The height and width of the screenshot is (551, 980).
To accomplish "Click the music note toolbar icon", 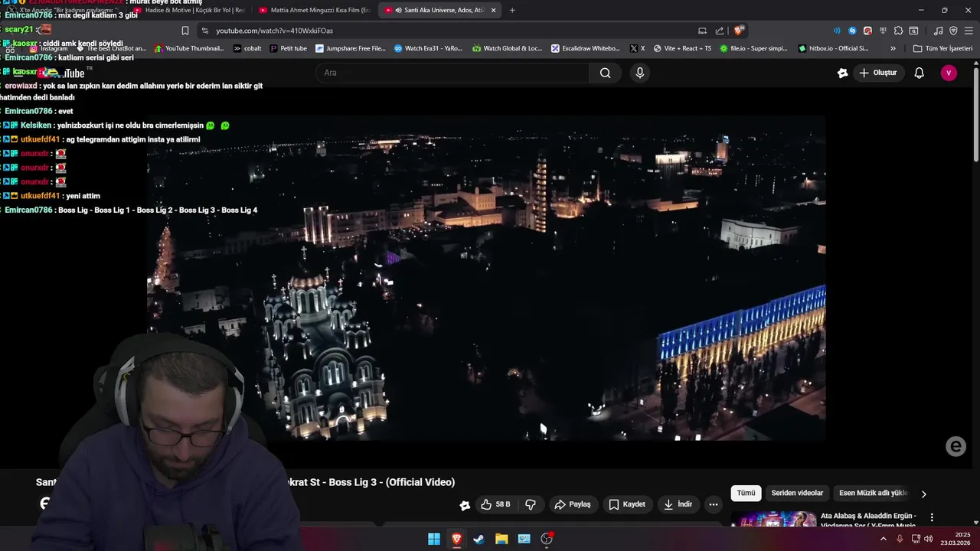I will coord(938,31).
